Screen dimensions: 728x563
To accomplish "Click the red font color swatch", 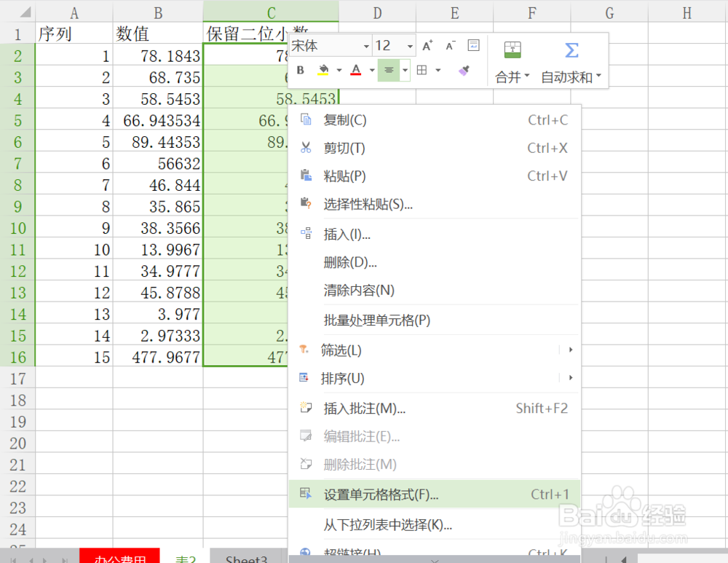I will tap(355, 71).
